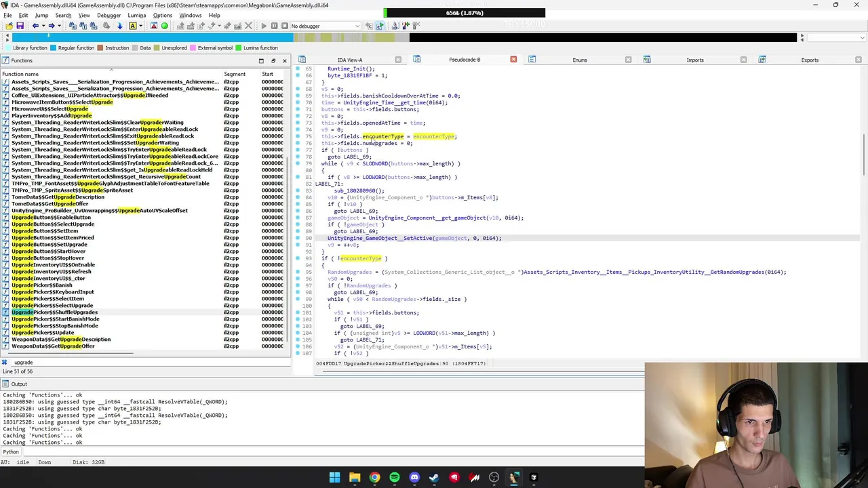Click the Python command-line button
This screenshot has width=868, height=488.
coord(11,452)
